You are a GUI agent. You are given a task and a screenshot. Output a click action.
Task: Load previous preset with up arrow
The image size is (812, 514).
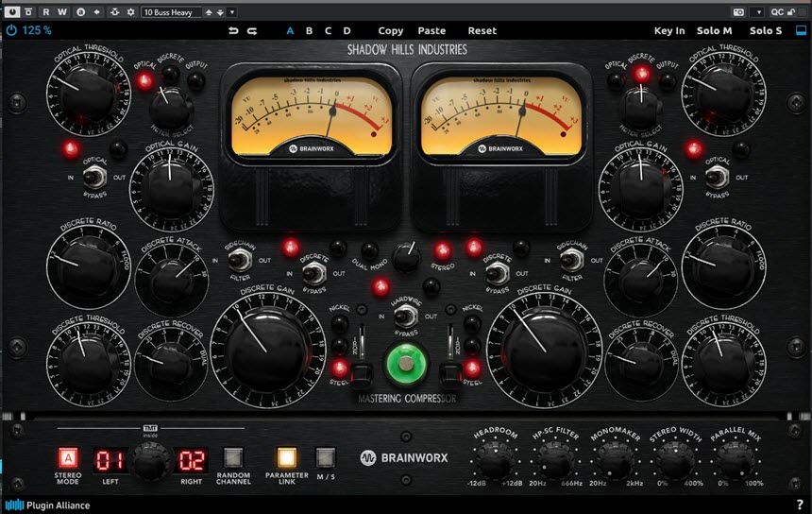(x=209, y=12)
